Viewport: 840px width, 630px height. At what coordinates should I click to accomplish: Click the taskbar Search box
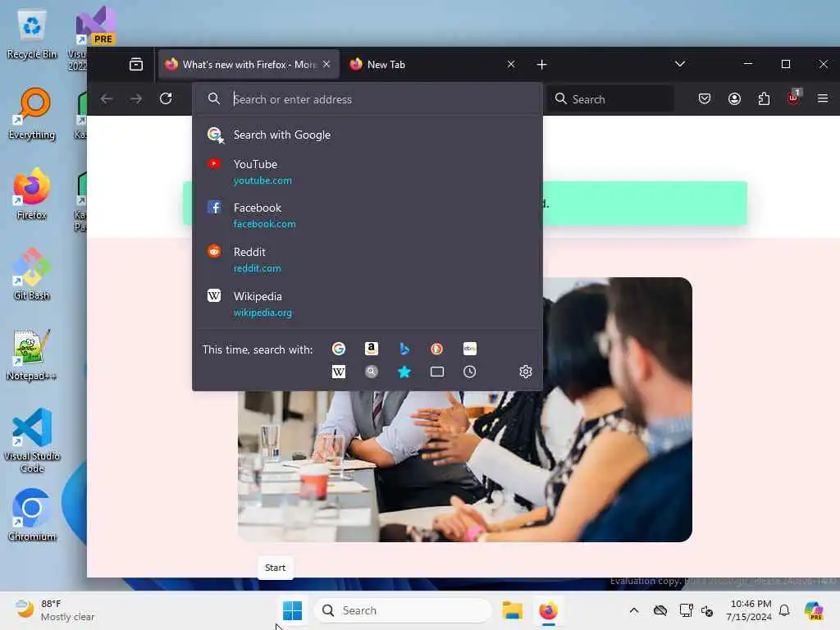(x=402, y=610)
